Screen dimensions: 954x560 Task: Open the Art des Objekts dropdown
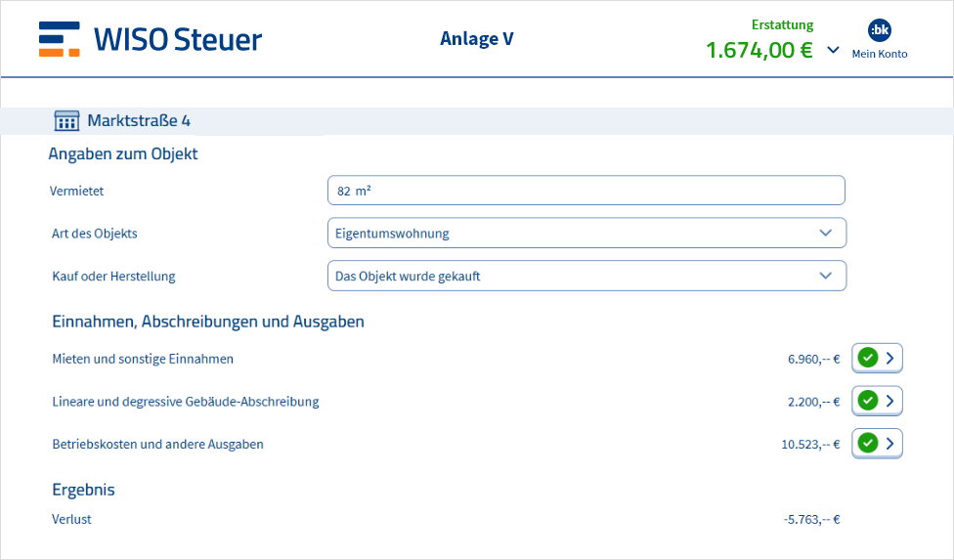(586, 234)
